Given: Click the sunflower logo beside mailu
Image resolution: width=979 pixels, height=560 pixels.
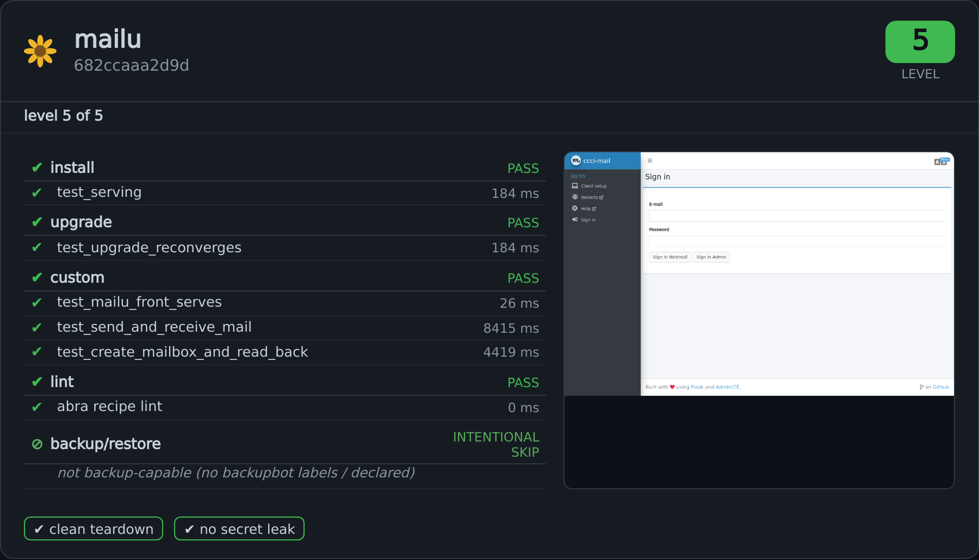Looking at the screenshot, I should 40,51.
